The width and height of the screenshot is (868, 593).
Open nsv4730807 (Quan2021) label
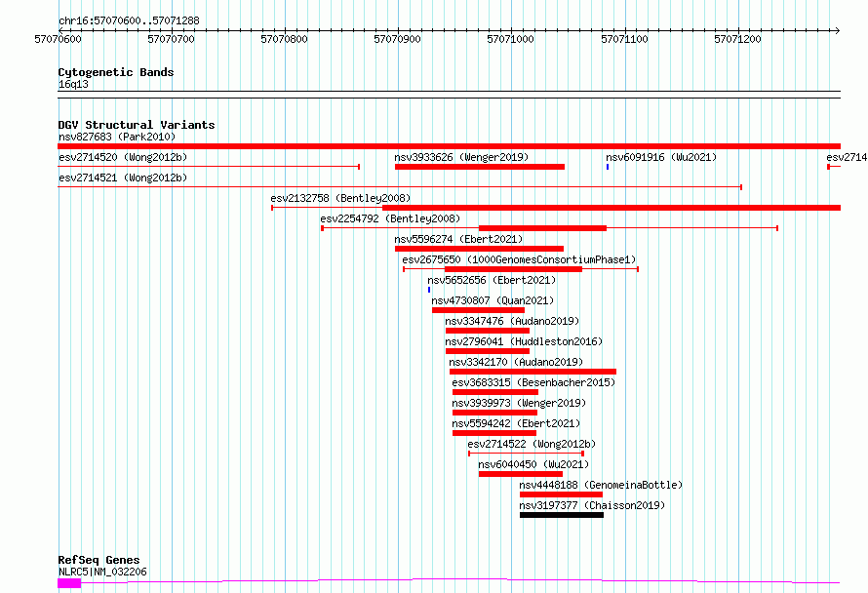click(493, 300)
